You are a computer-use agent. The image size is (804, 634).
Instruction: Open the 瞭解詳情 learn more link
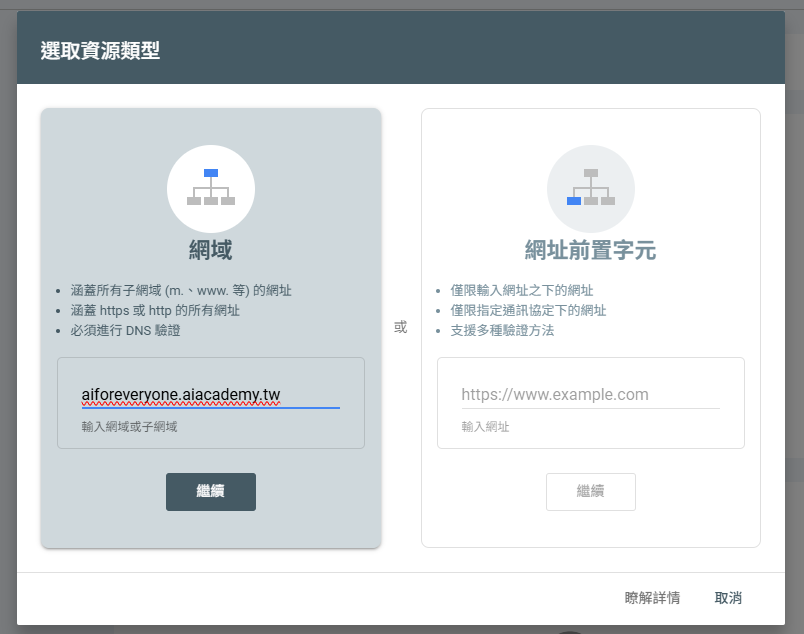tap(652, 598)
